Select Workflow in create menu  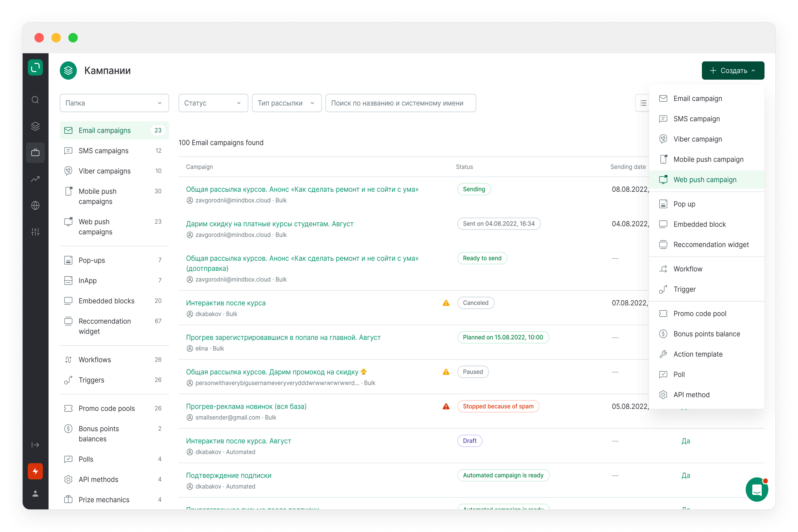pyautogui.click(x=707, y=269)
